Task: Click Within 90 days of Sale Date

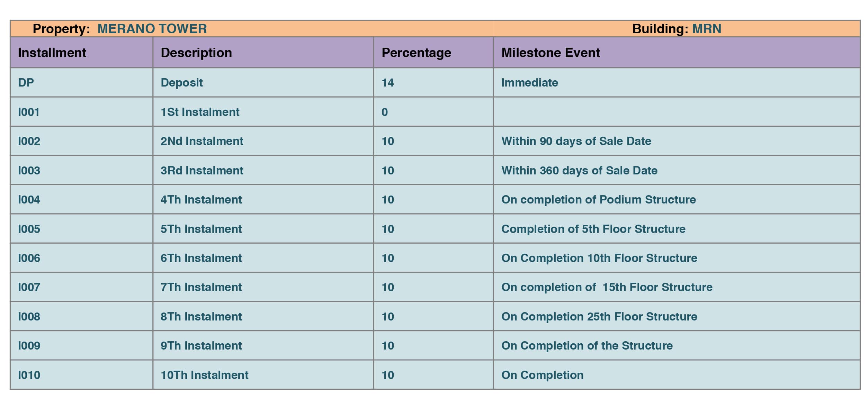Action: 576,141
